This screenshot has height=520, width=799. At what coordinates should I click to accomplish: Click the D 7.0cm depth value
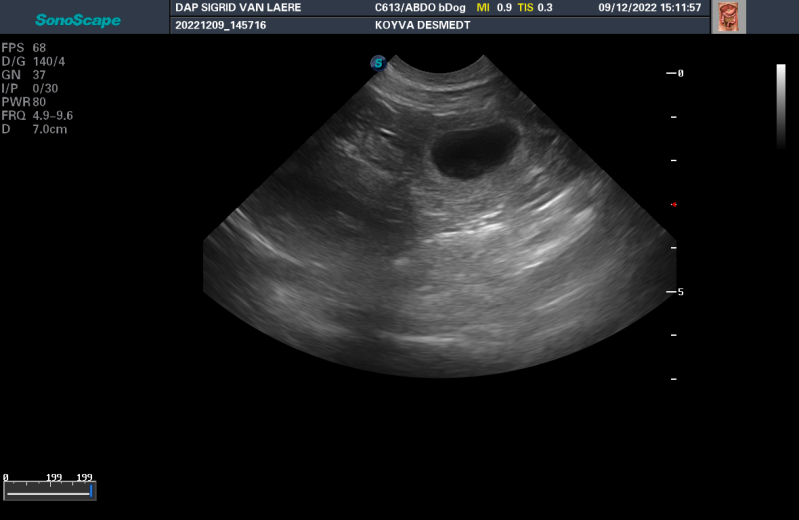click(34, 129)
